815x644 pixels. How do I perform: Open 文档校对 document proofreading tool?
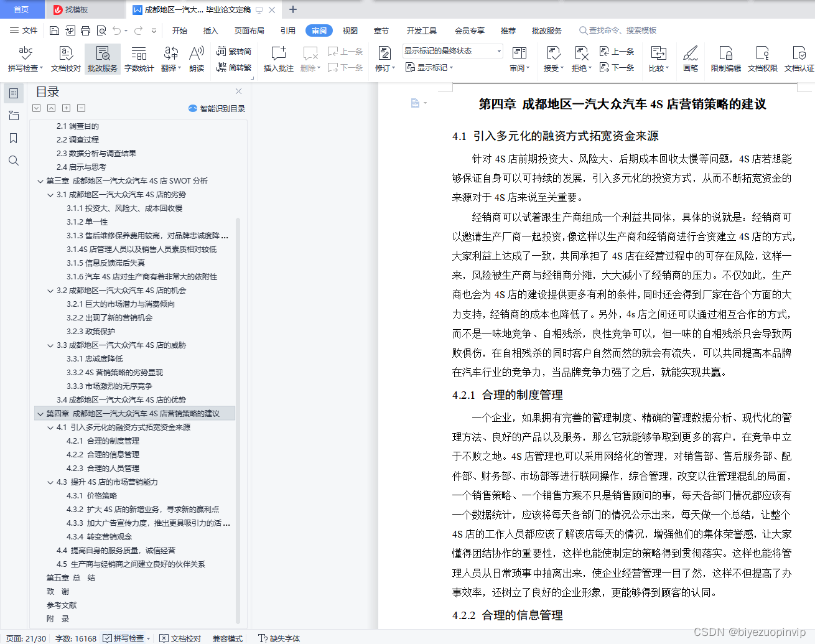[x=65, y=59]
